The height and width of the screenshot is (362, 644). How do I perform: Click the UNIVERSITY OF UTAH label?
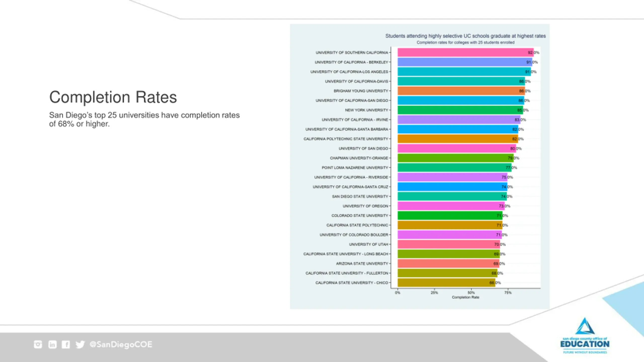pyautogui.click(x=369, y=244)
